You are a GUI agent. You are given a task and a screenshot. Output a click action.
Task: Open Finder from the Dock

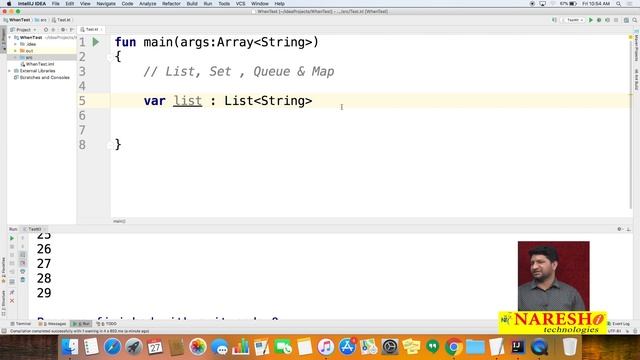coord(70,347)
